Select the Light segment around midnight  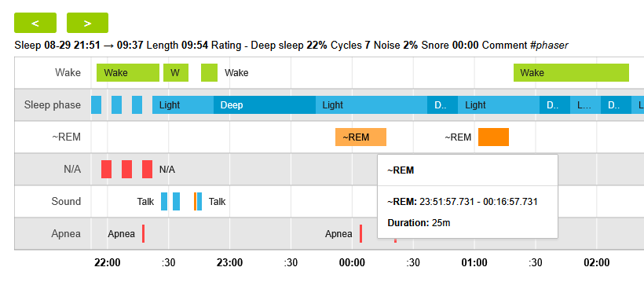pos(371,104)
